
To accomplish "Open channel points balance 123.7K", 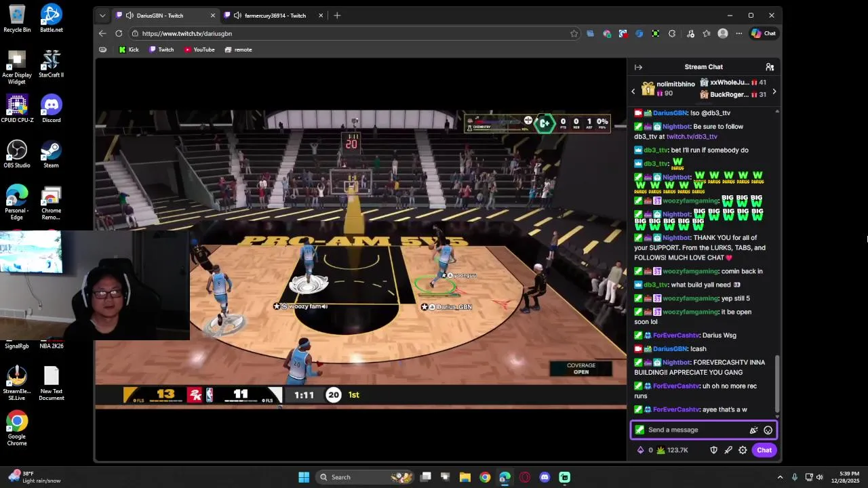I will (673, 450).
